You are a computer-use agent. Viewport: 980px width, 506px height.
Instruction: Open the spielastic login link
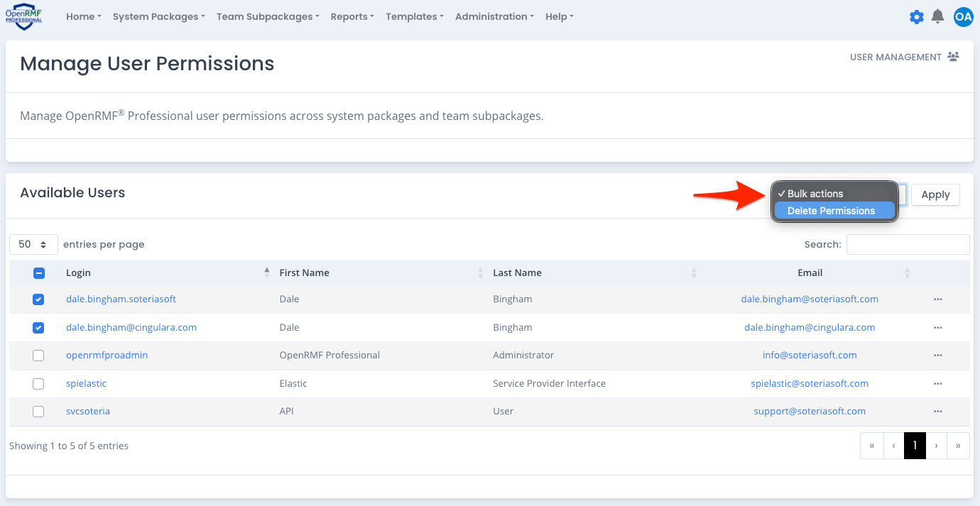tap(86, 384)
